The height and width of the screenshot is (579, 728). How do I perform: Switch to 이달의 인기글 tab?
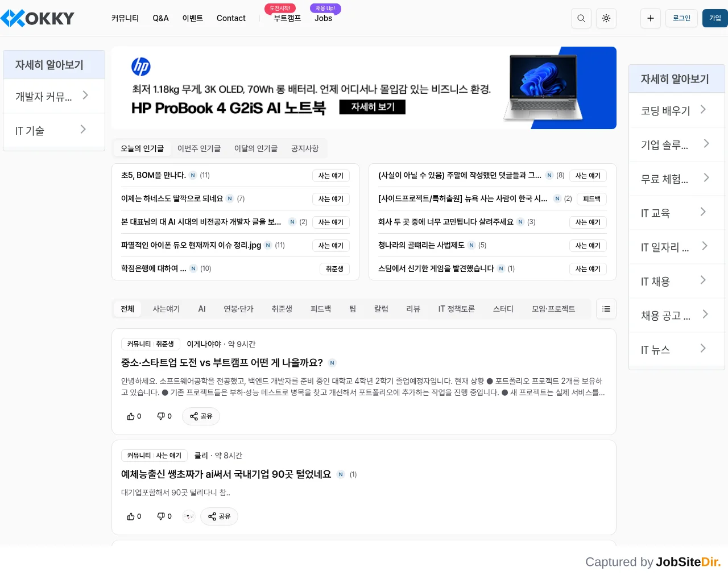pyautogui.click(x=256, y=148)
